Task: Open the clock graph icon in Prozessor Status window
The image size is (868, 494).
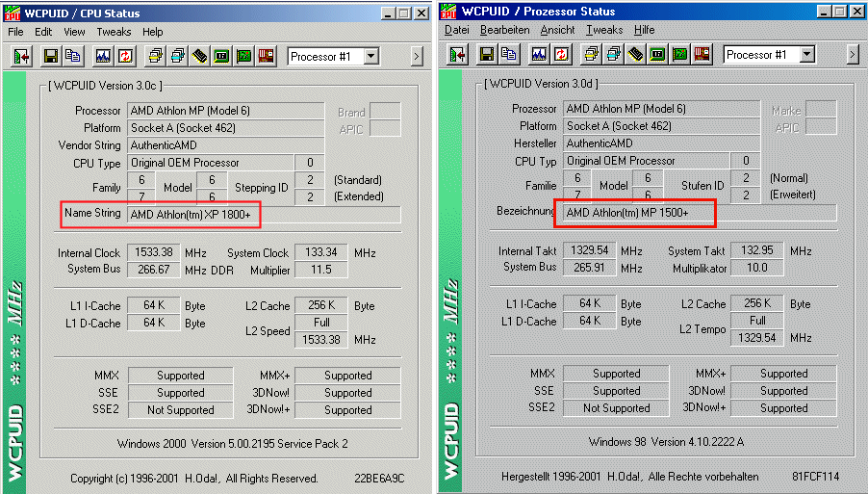Action: 539,54
